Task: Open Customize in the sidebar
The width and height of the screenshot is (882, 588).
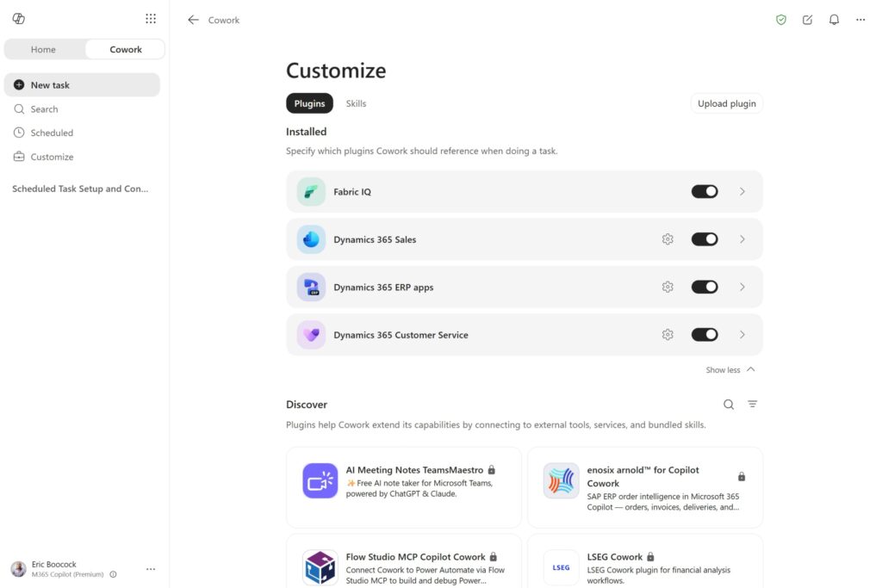Action: [82, 157]
